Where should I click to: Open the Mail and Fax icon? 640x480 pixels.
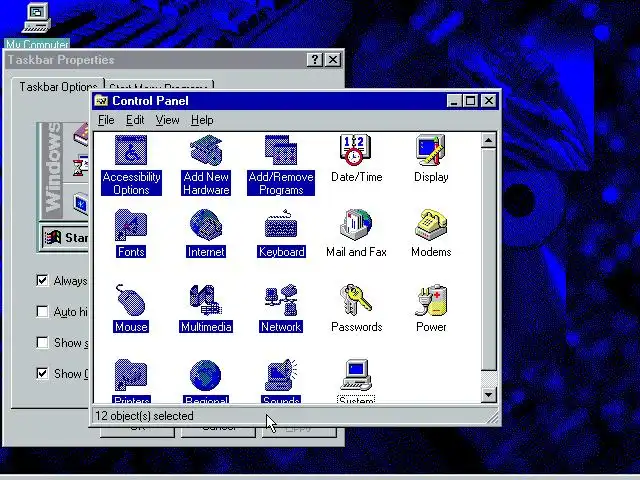[x=356, y=225]
